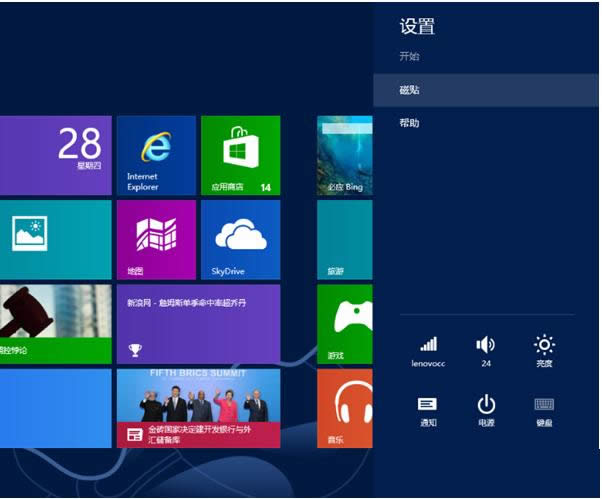Screen dimensions: 602x499
Task: Open the news tile with BRICS summit photo
Action: tap(198, 408)
